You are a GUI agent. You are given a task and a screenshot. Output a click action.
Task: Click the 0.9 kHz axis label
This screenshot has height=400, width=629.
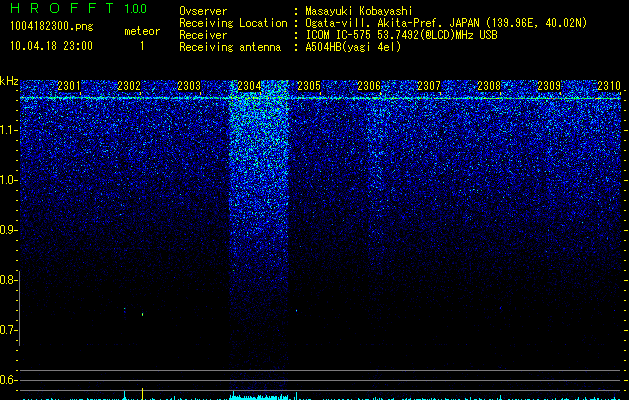[8, 230]
